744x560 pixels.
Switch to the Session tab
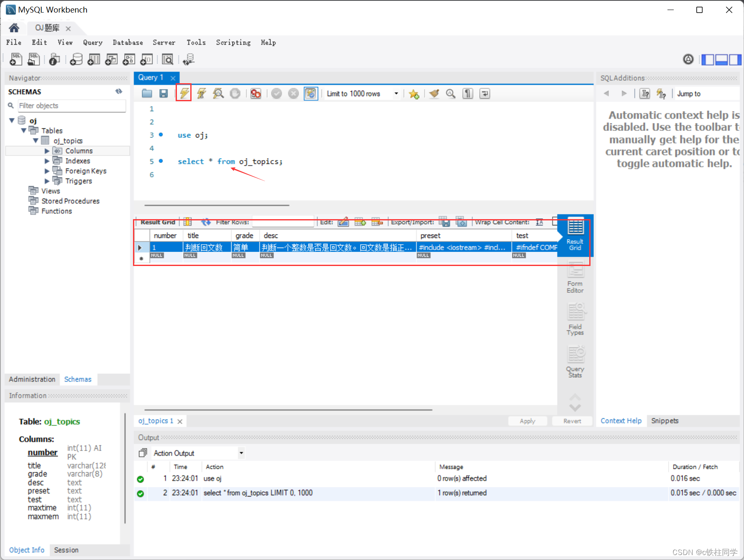[66, 550]
